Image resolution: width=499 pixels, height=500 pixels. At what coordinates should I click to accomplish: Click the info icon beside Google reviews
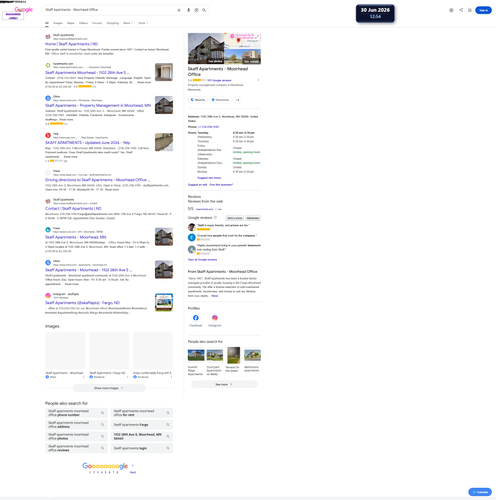tap(215, 217)
